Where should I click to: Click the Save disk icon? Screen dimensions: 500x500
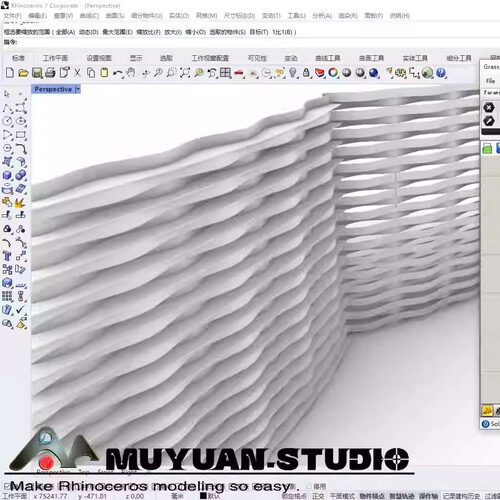pyautogui.click(x=37, y=73)
